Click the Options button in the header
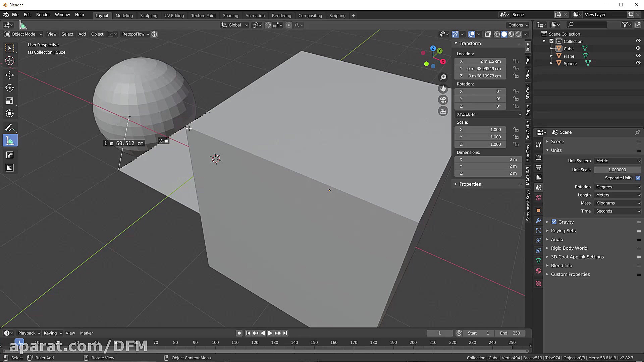Screen dimensions: 644x362 point(518,25)
